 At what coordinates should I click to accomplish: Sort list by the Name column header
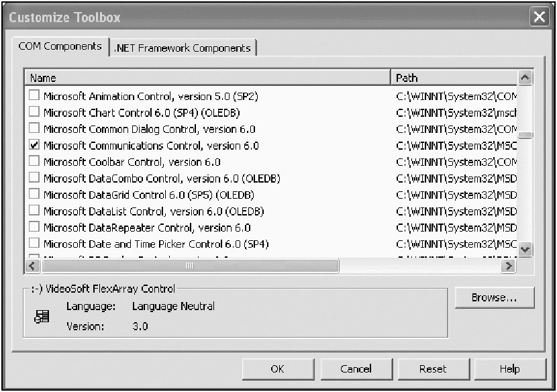207,78
